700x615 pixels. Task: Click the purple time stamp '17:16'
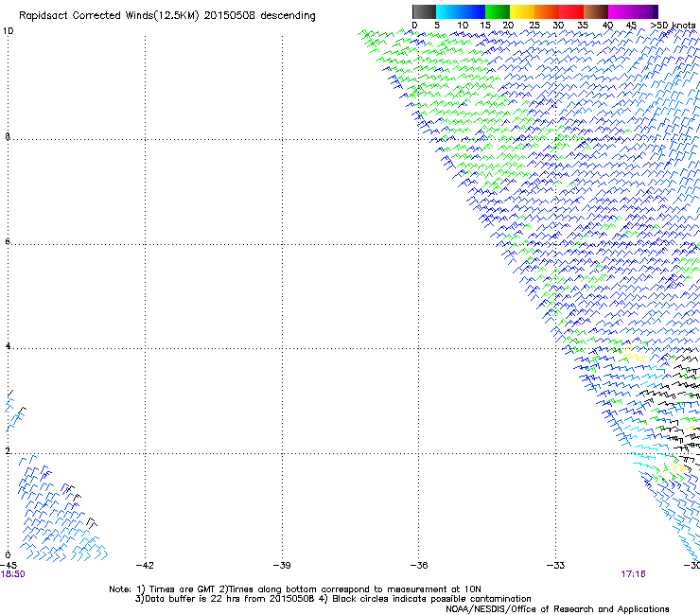click(x=633, y=574)
